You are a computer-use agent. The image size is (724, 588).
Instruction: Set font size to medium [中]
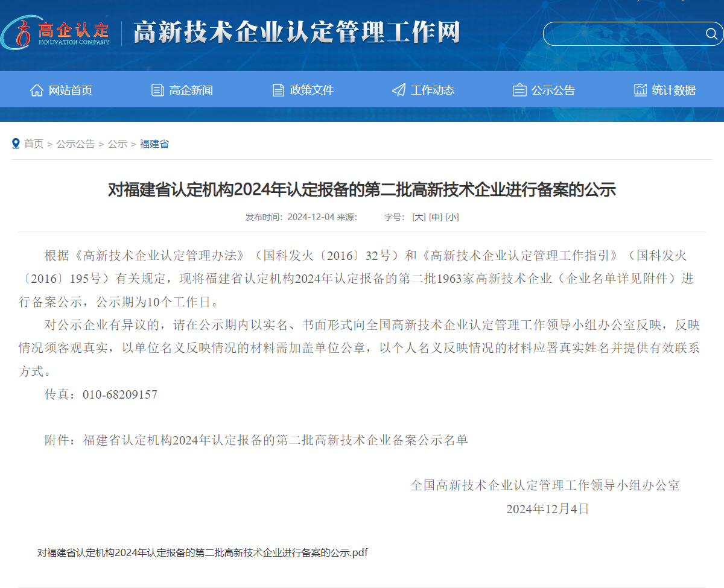pos(435,217)
